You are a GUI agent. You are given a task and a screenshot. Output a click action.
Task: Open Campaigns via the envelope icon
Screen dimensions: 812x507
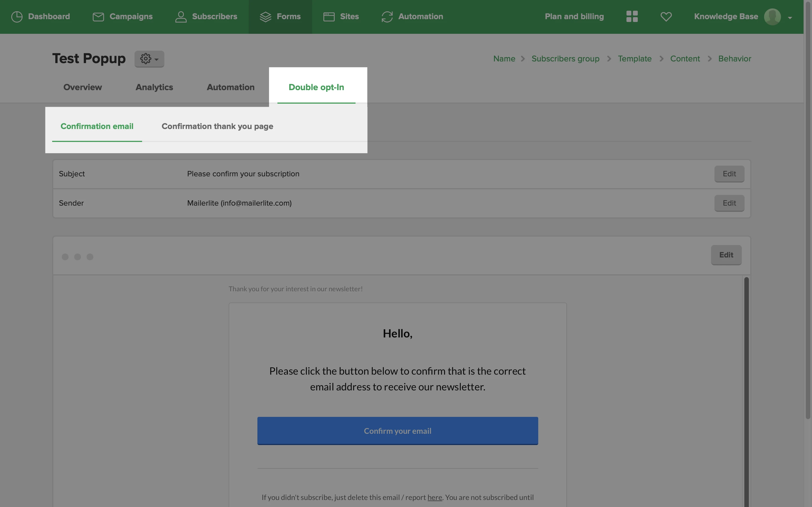click(x=98, y=17)
